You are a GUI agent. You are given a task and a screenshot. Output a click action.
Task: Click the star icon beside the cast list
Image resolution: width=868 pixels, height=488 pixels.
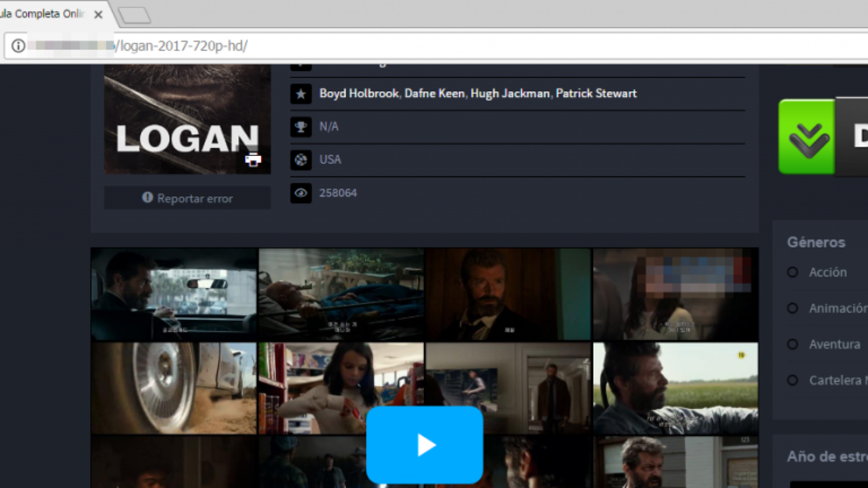click(301, 93)
